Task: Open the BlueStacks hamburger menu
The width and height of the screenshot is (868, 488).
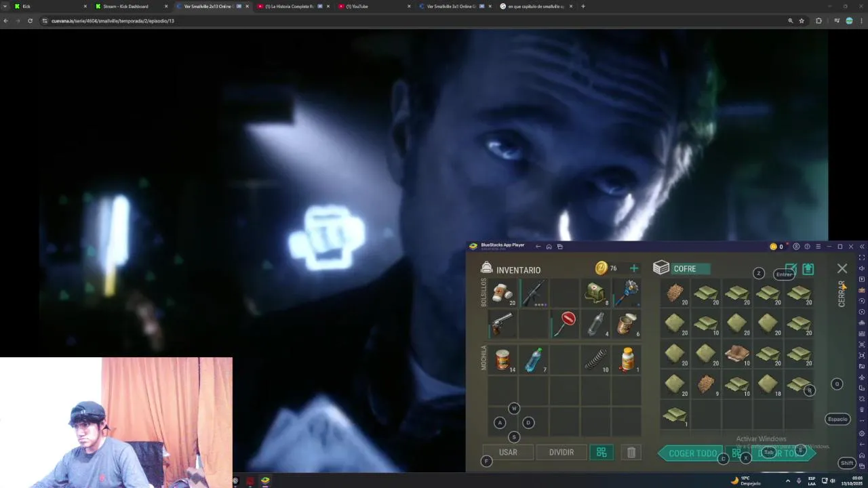Action: pos(818,247)
